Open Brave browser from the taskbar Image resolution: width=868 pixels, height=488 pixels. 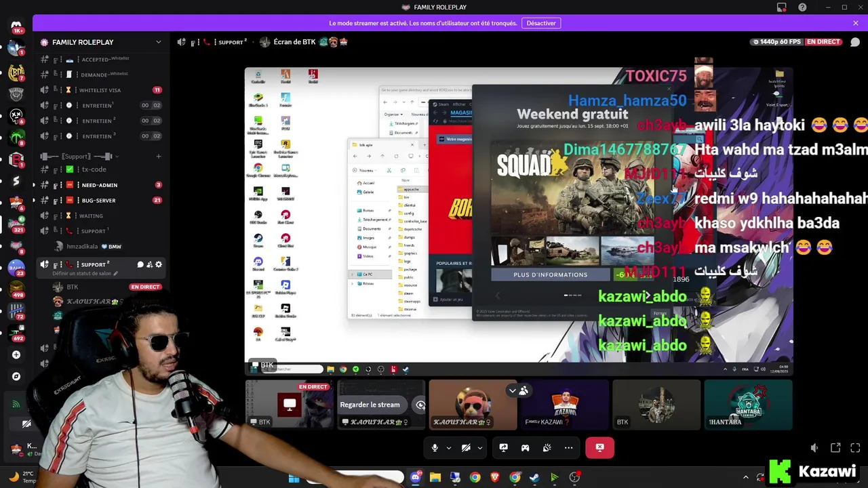[x=495, y=477]
